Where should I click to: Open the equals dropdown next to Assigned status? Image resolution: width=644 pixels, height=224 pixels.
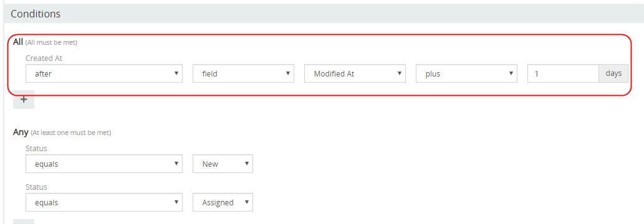pyautogui.click(x=104, y=202)
